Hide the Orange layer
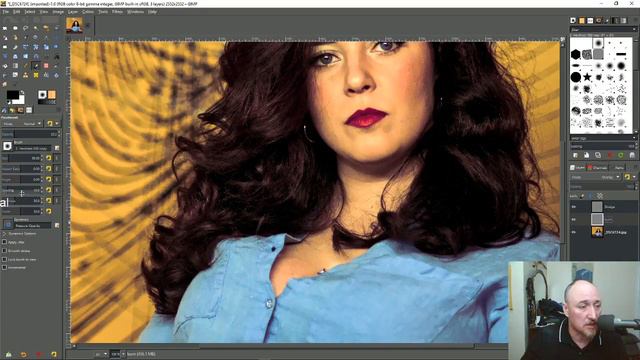640x360 pixels. [x=573, y=207]
